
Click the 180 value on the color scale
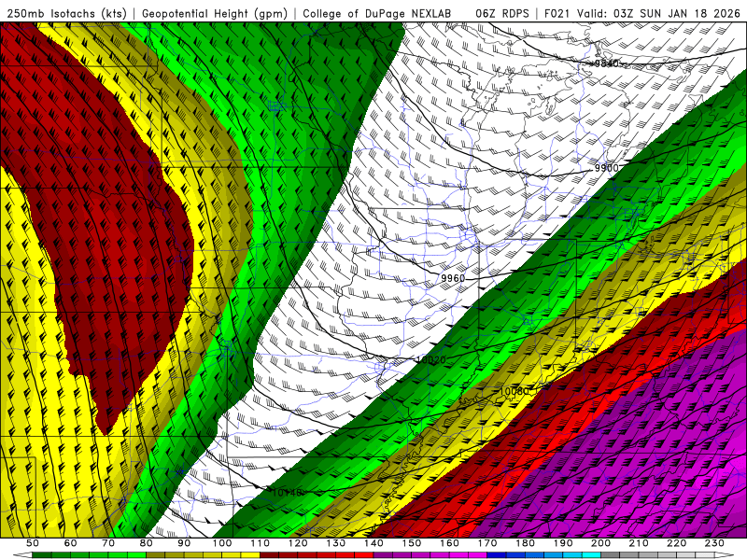coord(525,543)
